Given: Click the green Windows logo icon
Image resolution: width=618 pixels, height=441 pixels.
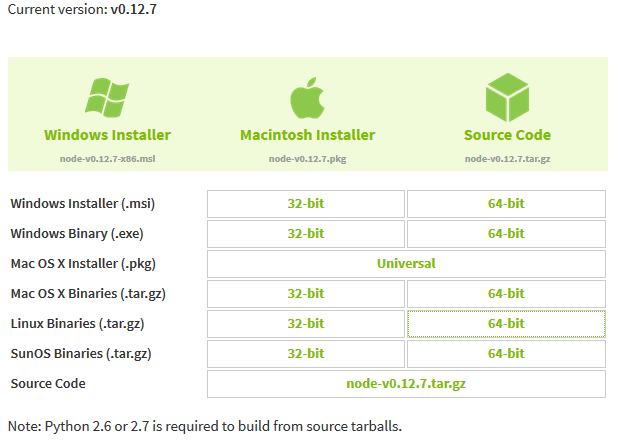Looking at the screenshot, I should click(107, 97).
